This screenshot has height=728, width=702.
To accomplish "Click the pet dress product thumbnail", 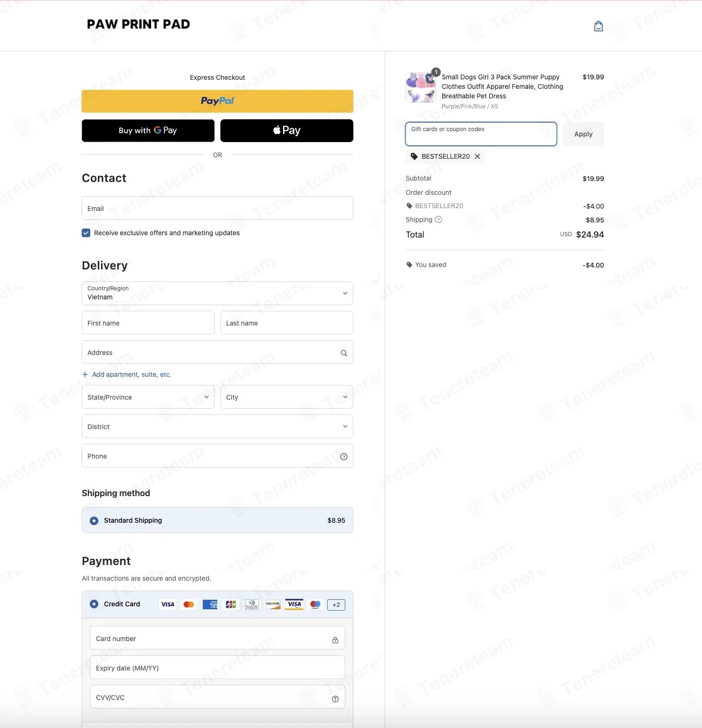I will point(421,87).
